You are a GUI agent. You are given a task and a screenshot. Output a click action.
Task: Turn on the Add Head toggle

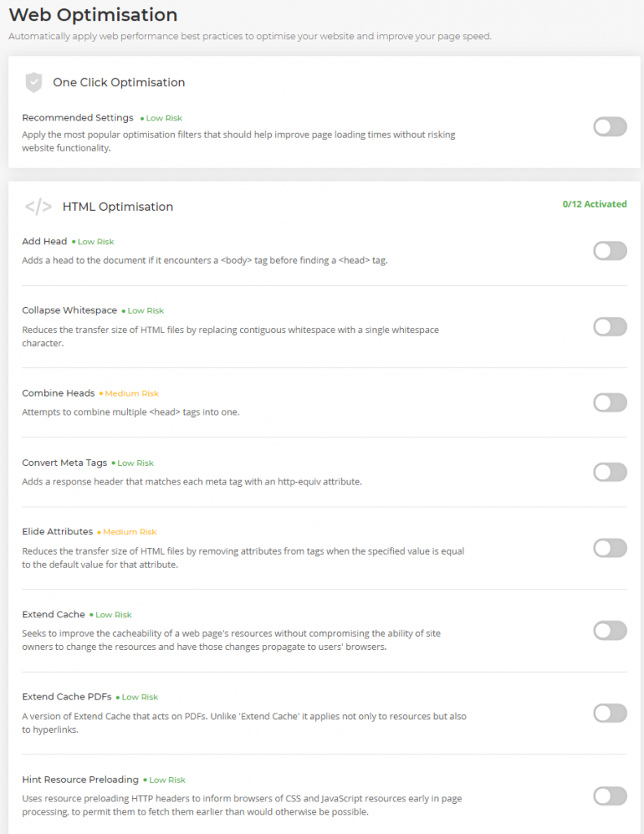tap(610, 251)
